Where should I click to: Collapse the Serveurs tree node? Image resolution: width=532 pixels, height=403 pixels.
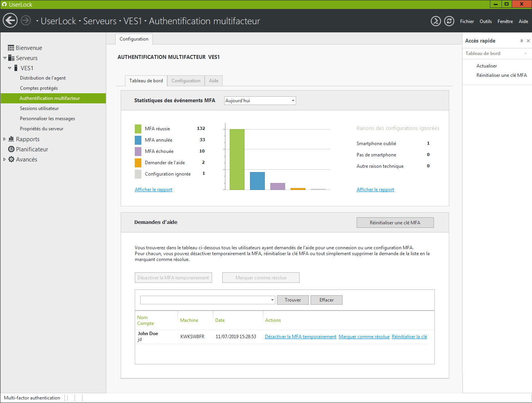(x=5, y=58)
